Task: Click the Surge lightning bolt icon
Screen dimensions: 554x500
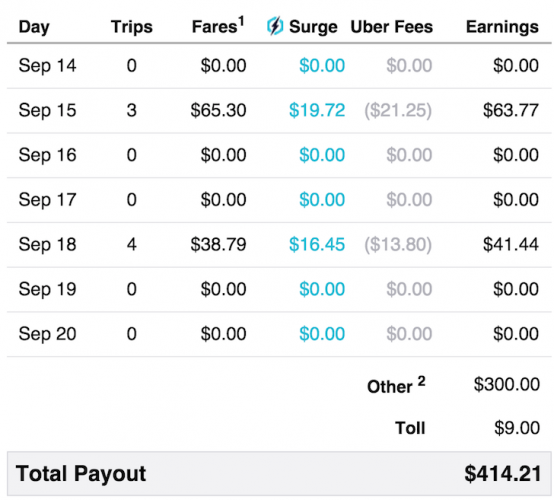Action: pyautogui.click(x=275, y=26)
